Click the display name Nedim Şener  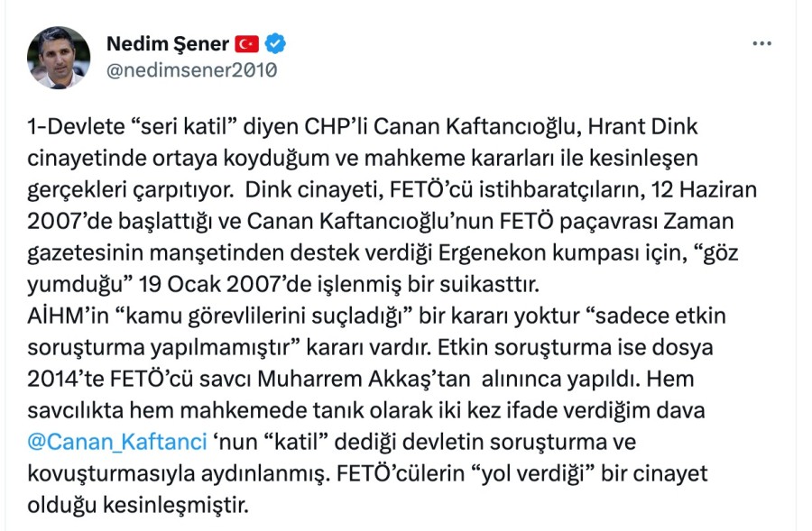(x=167, y=43)
